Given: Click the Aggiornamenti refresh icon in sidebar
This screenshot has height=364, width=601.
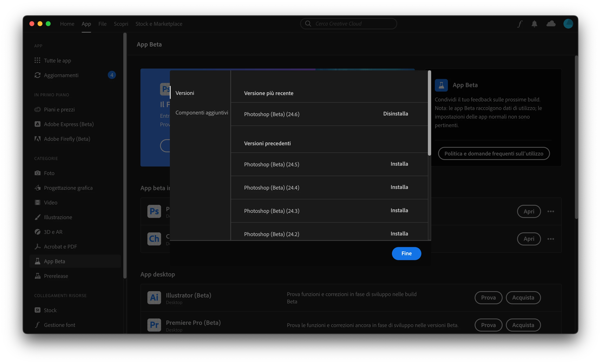Looking at the screenshot, I should coord(37,75).
